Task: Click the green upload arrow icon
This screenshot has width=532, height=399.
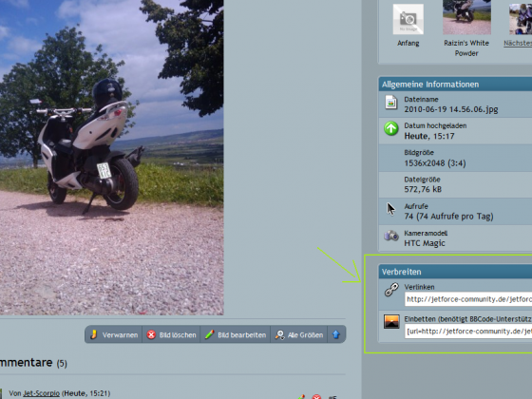Action: pyautogui.click(x=391, y=128)
